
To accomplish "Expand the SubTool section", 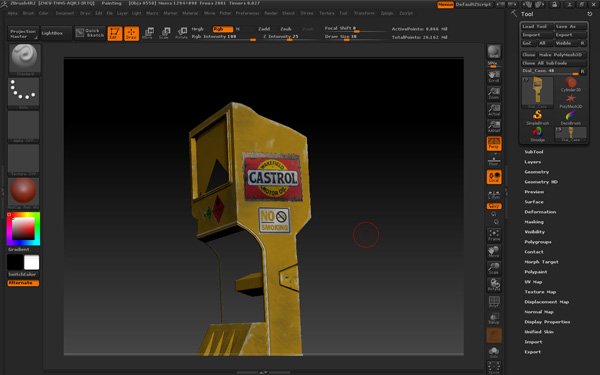I will coord(533,152).
